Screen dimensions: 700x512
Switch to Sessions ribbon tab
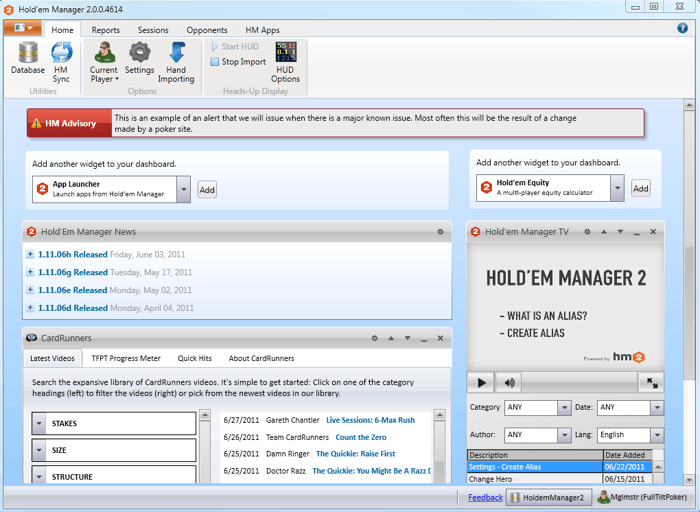point(153,30)
